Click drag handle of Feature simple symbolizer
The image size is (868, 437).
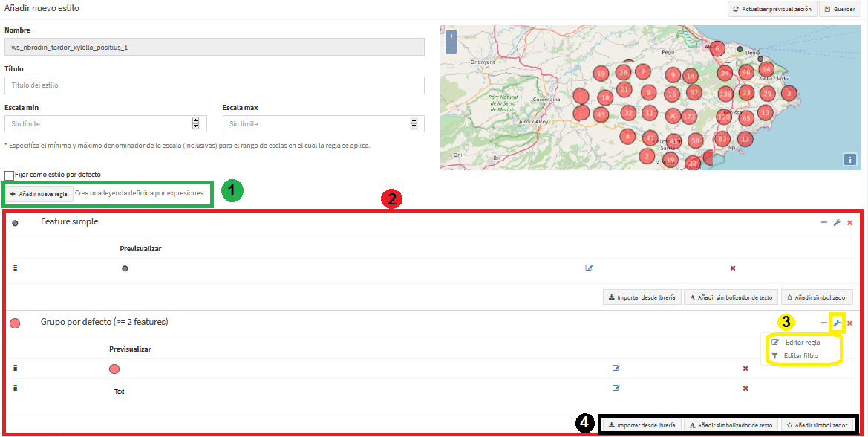point(15,268)
